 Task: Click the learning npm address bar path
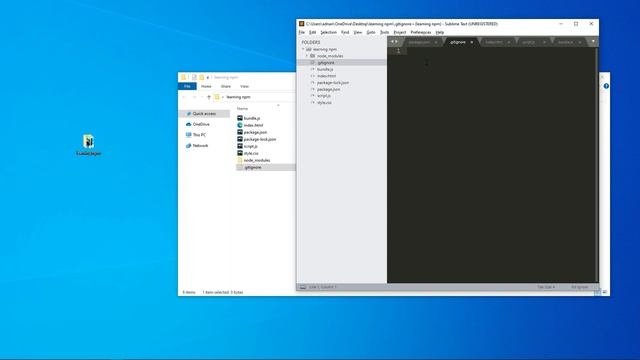[x=238, y=97]
